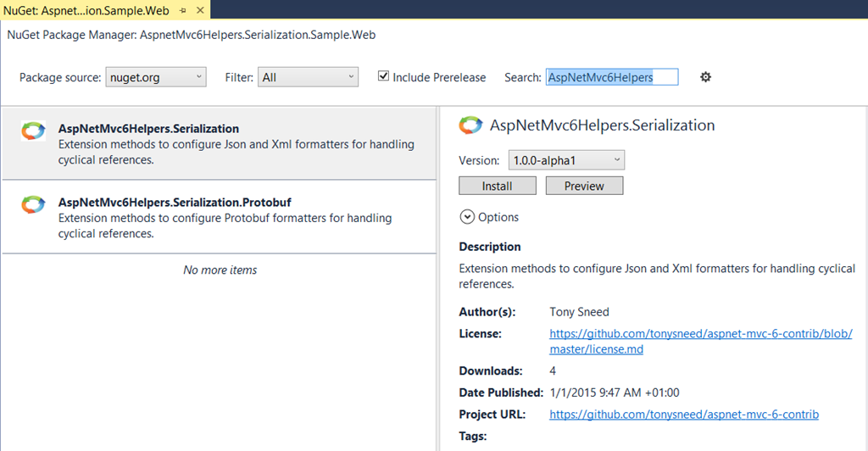Viewport: 868px width, 451px height.
Task: Open the Package source dropdown
Action: (x=156, y=77)
